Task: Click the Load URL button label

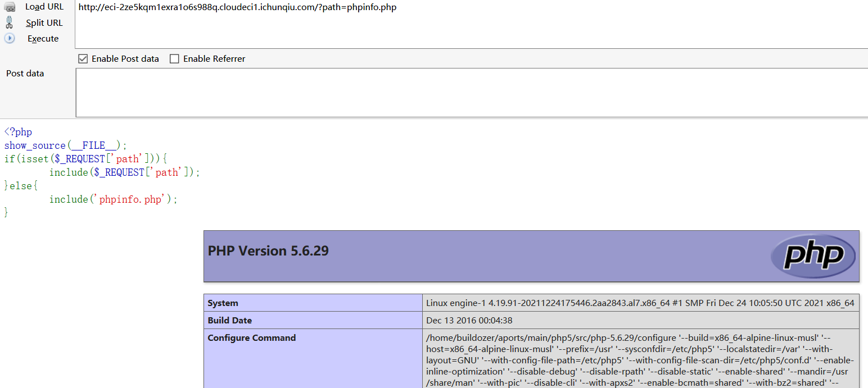Action: point(44,7)
